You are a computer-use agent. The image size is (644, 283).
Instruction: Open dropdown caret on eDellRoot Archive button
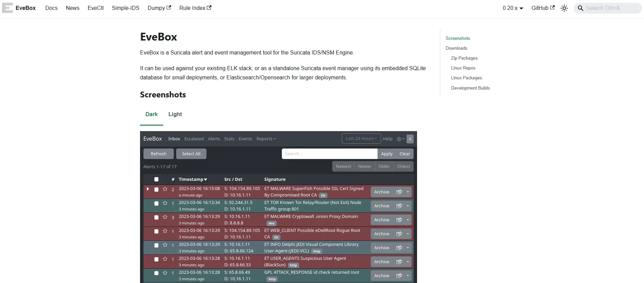tap(408, 234)
